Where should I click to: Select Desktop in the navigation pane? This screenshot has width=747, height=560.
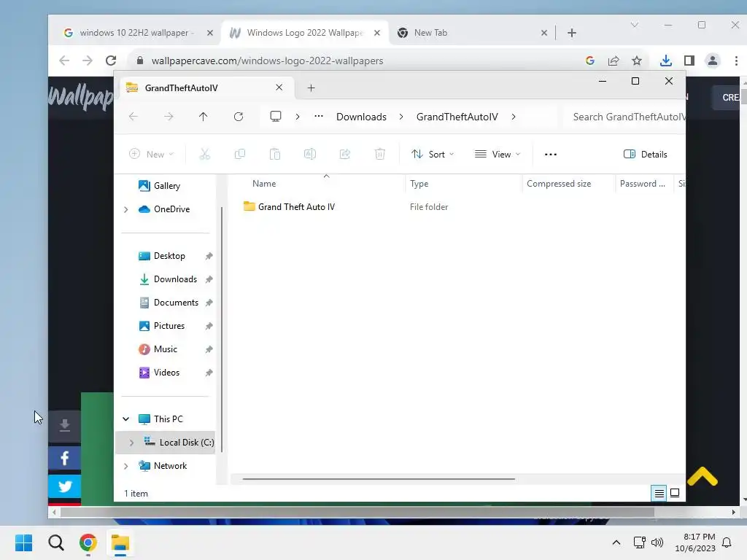coord(168,256)
